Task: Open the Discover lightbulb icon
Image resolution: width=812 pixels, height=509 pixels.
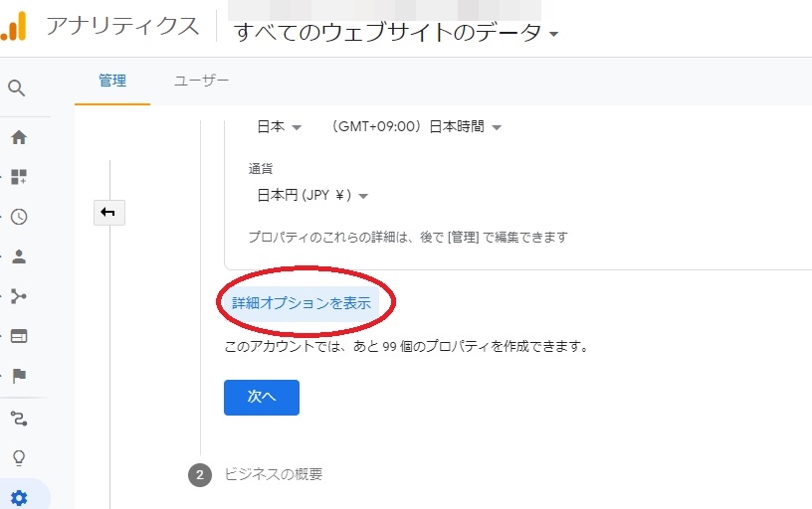Action: point(18,457)
